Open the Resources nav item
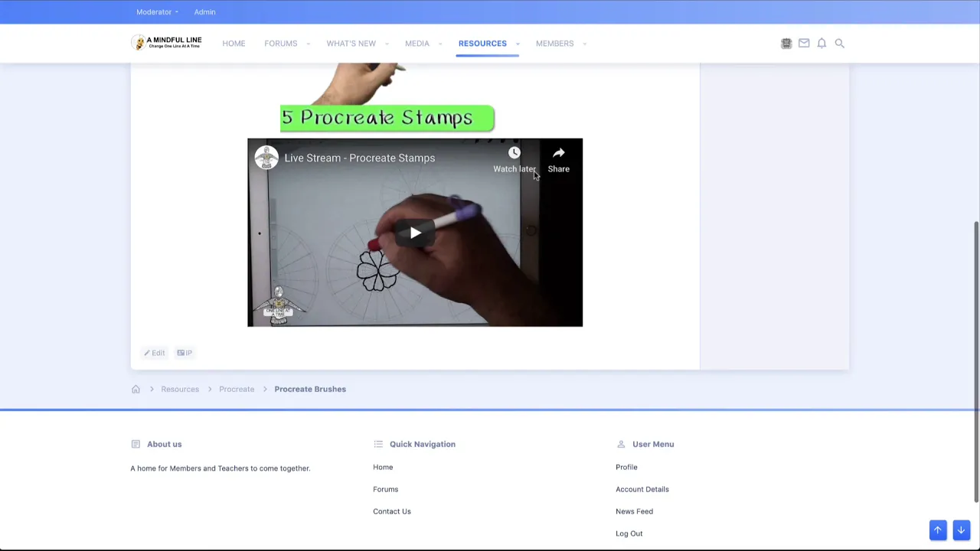980x551 pixels. coord(482,44)
